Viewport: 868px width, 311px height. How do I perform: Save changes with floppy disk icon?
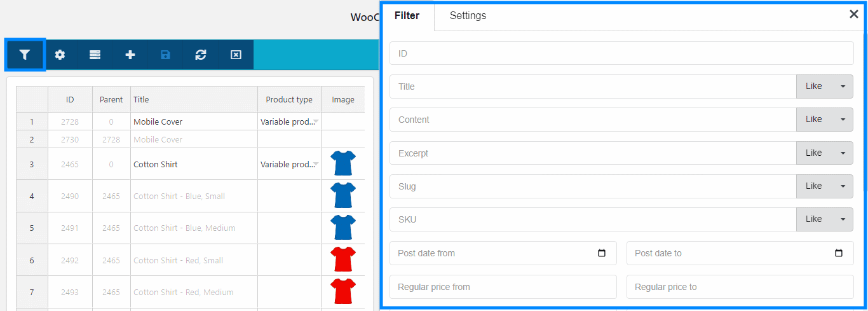pyautogui.click(x=165, y=55)
